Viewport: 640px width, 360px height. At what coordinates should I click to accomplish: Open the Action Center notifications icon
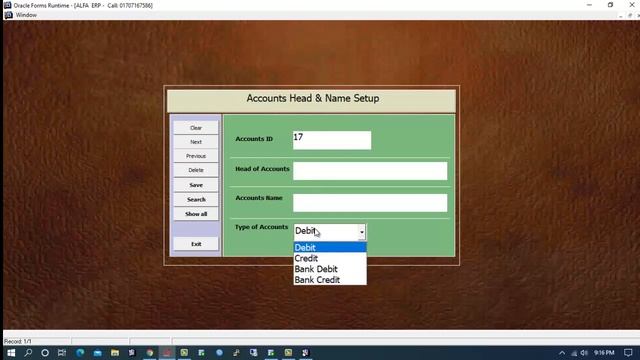pos(628,353)
